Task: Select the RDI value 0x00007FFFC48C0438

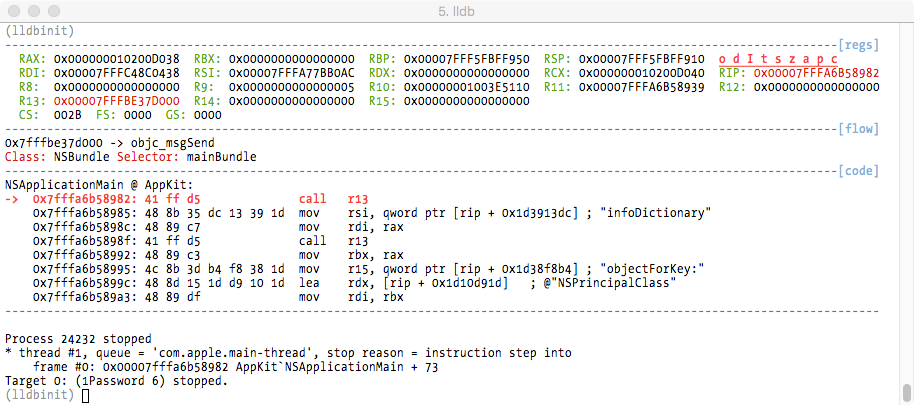Action: 117,73
